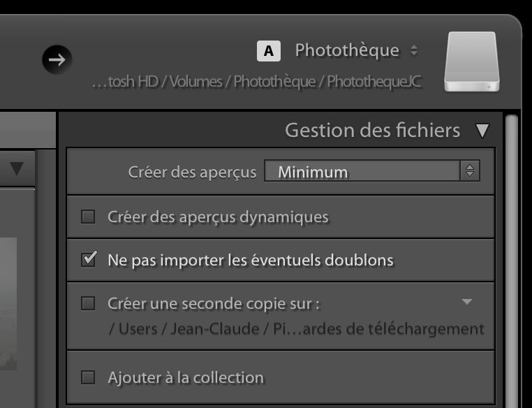Collapse the Gestion des fichiers panel triangle
The height and width of the screenshot is (408, 532).
(x=482, y=131)
